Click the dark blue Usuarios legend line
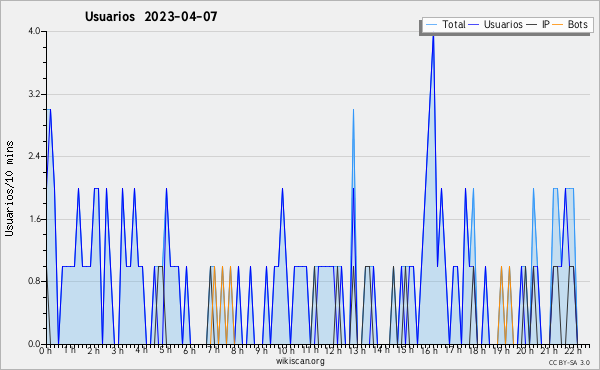 pos(473,25)
